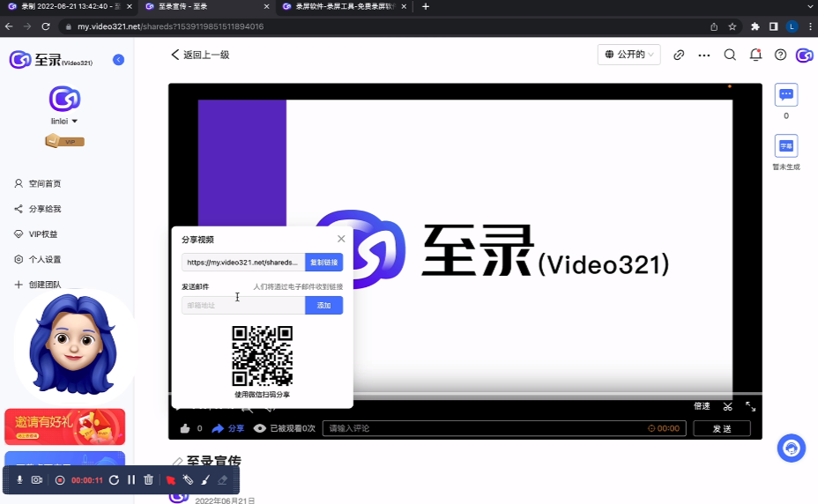The height and width of the screenshot is (504, 818).
Task: Switch to 录屏软件 browser tab
Action: tap(343, 7)
